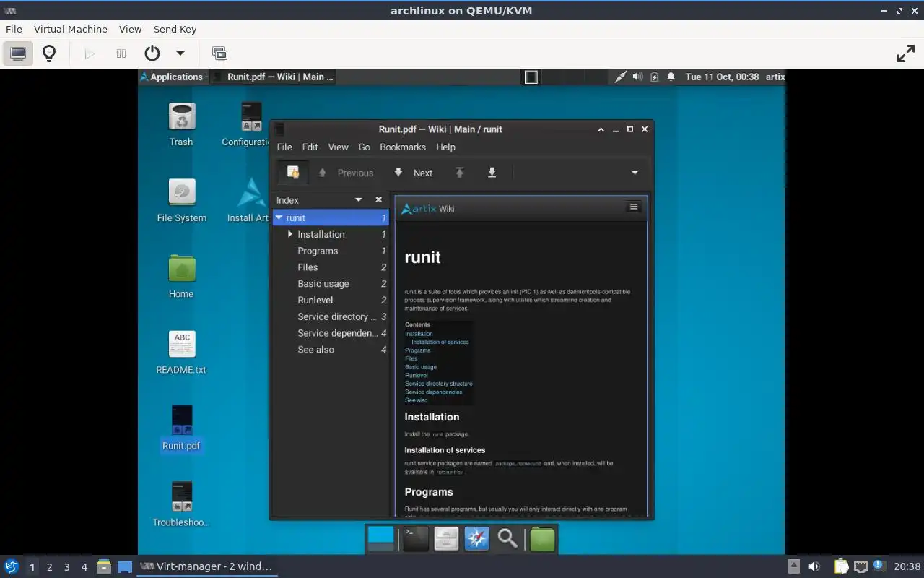The image size is (924, 578).
Task: Launch file manager drawer icon in dock
Action: pos(446,539)
